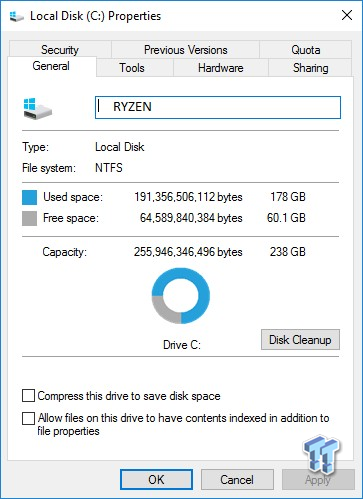Click the Cancel button
The image size is (363, 499).
237,480
